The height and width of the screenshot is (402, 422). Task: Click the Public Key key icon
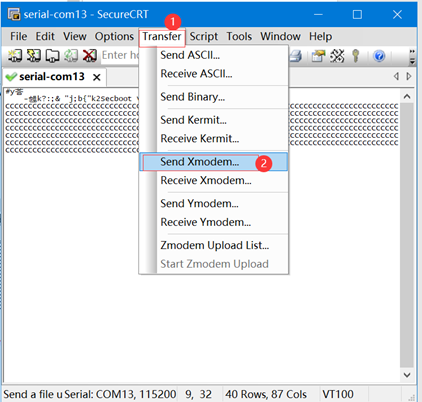pyautogui.click(x=356, y=56)
